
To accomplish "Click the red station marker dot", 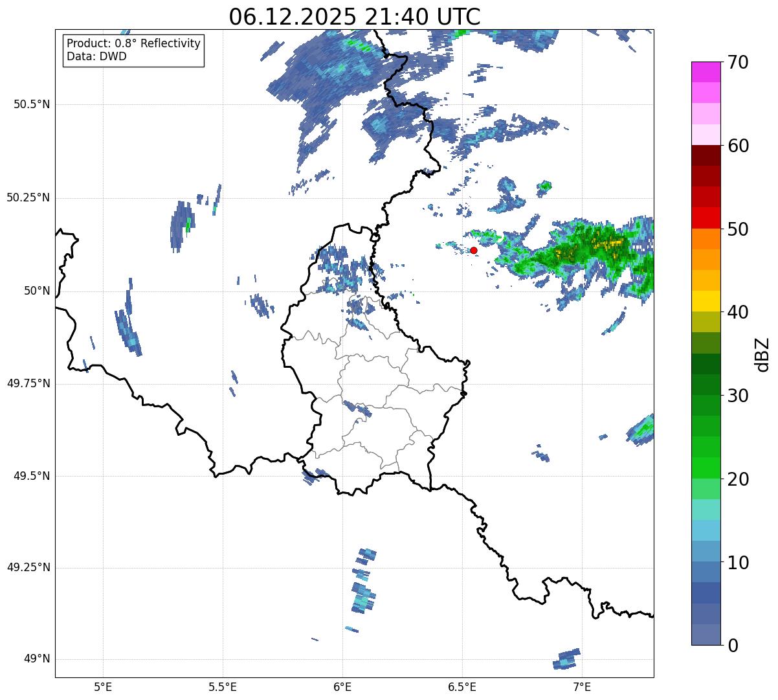I will click(473, 250).
